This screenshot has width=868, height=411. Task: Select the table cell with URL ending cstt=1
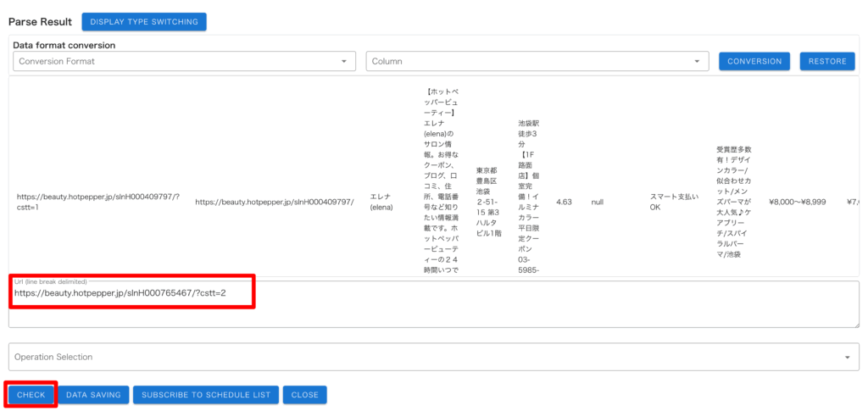click(97, 202)
